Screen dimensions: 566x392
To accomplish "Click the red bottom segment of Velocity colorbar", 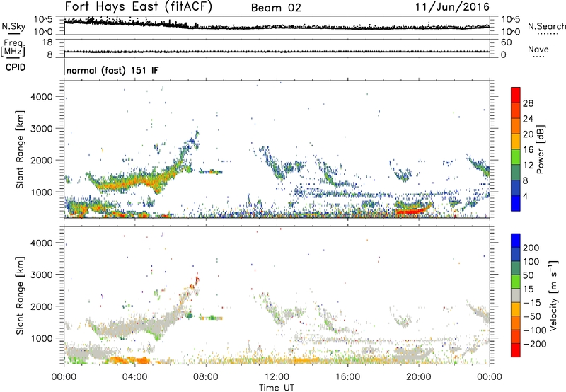I will coord(516,350).
